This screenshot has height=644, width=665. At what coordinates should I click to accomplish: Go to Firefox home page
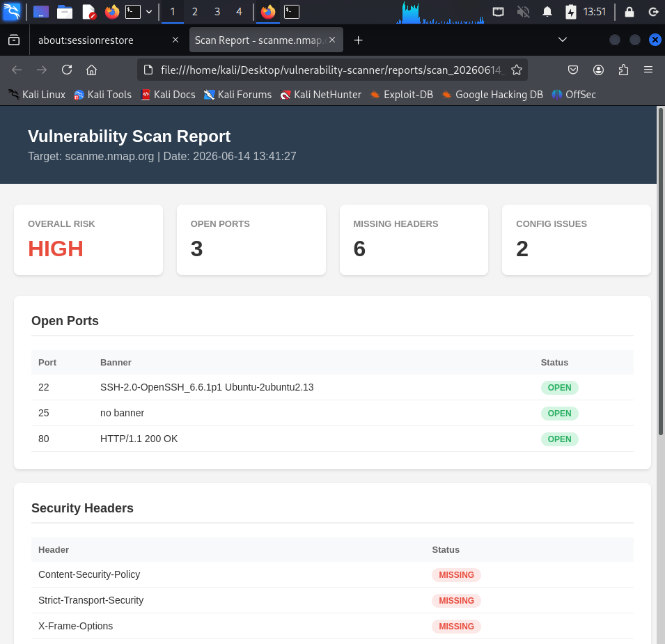pos(92,70)
